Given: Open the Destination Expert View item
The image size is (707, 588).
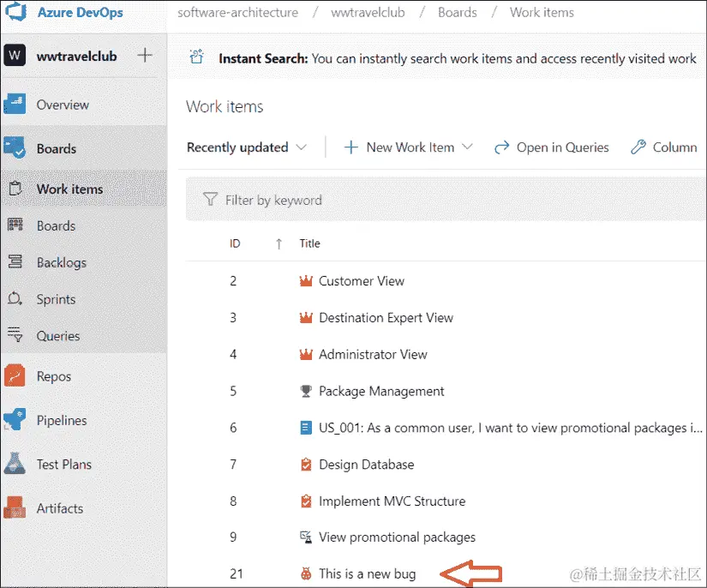Looking at the screenshot, I should pyautogui.click(x=386, y=317).
